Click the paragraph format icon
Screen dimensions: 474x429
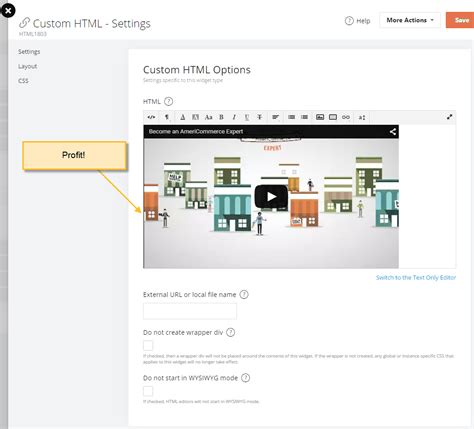[167, 117]
